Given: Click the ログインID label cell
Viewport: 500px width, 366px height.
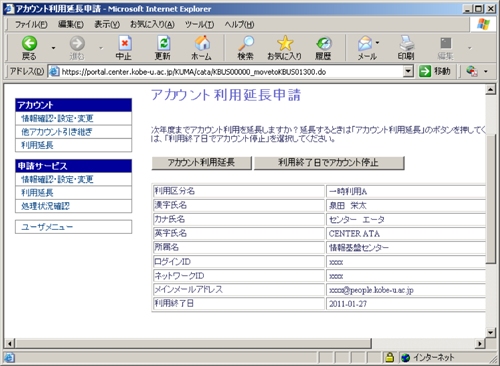Looking at the screenshot, I should tap(238, 262).
